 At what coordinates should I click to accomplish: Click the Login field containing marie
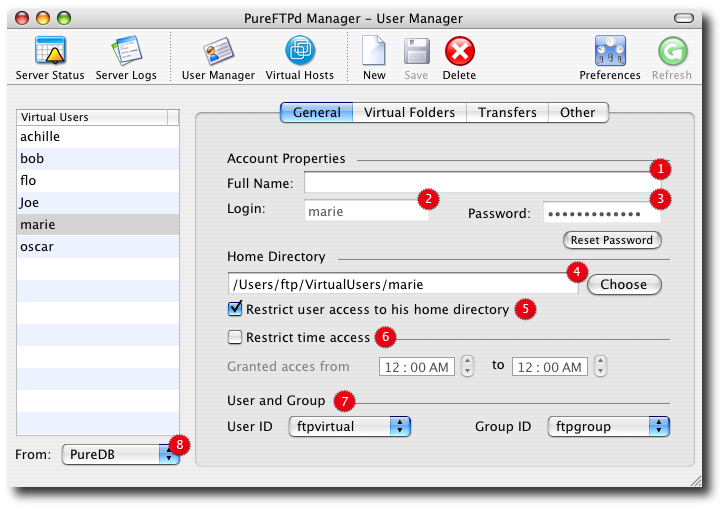(x=367, y=211)
